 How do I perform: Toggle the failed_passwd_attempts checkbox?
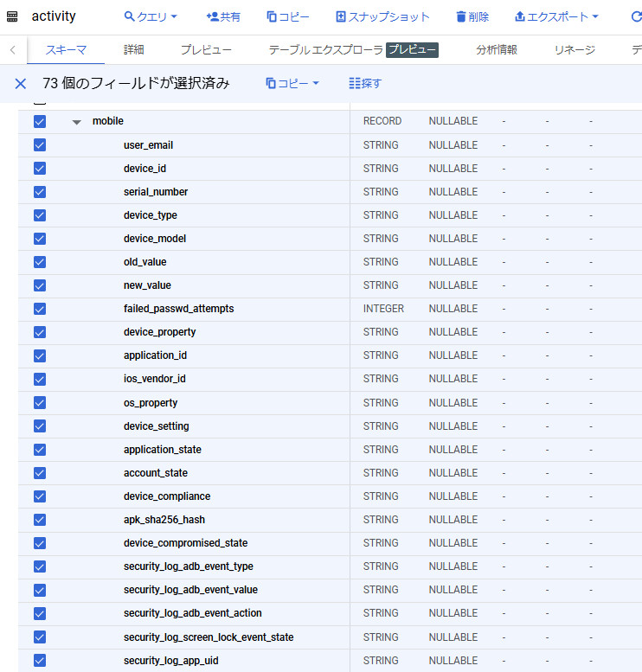[x=40, y=309]
